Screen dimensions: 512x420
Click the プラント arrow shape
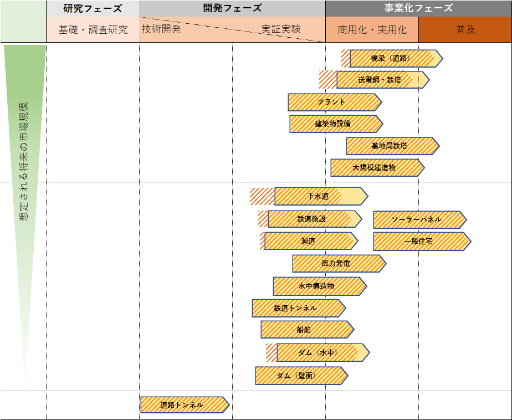(332, 102)
